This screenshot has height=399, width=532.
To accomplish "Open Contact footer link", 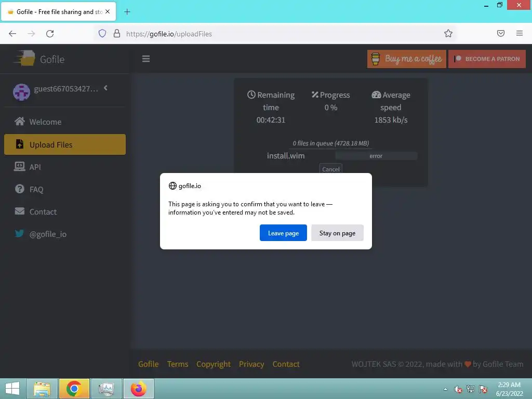I will pyautogui.click(x=286, y=364).
